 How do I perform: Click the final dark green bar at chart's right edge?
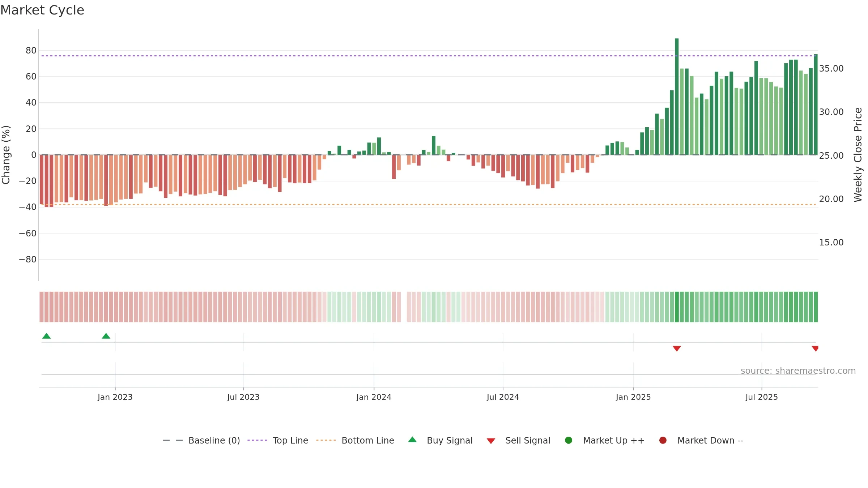(x=816, y=104)
